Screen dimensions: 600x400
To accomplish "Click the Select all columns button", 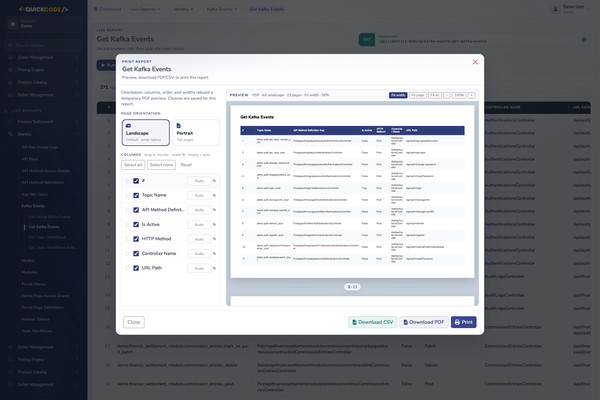I will 133,165.
